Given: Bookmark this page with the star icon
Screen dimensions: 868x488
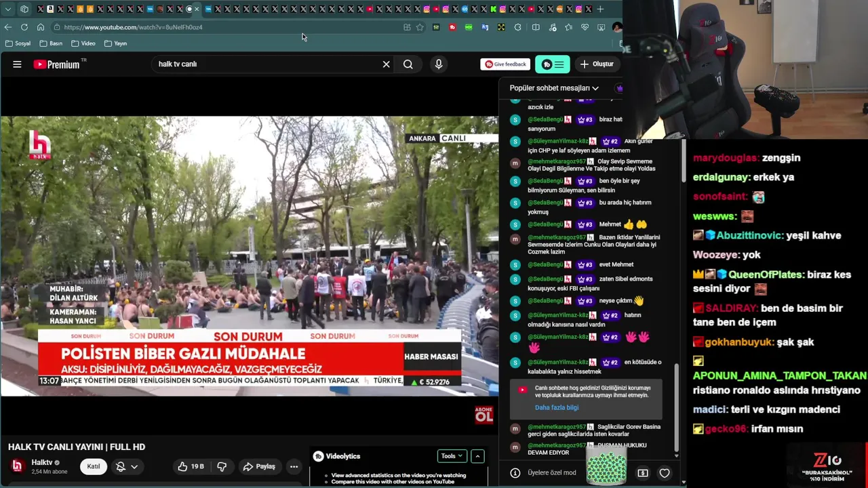Looking at the screenshot, I should 420,27.
